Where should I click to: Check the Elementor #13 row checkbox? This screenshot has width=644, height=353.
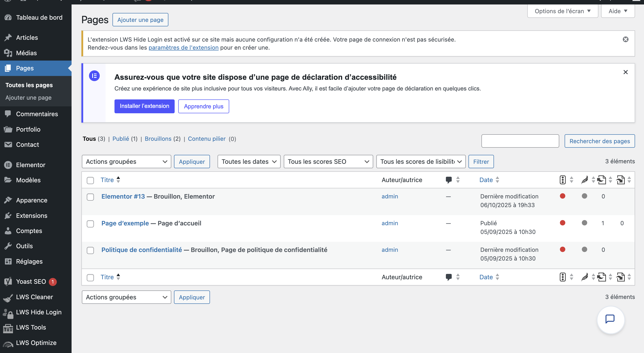(90, 197)
